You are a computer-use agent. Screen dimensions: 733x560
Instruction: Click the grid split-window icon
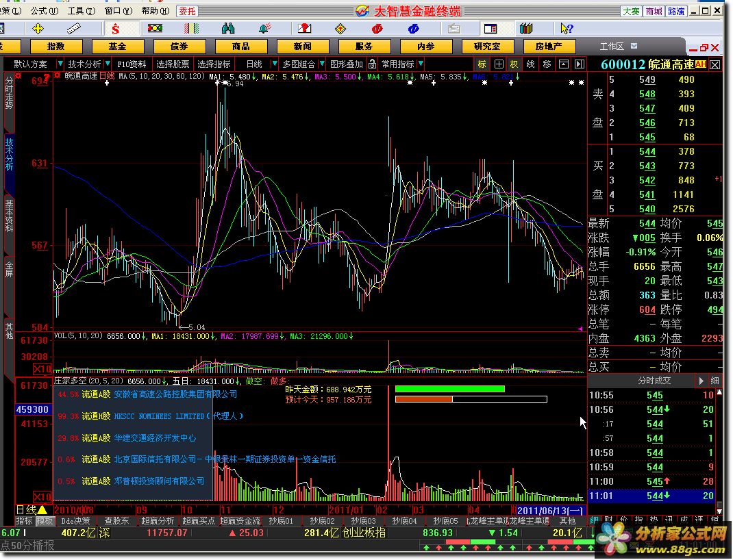[499, 64]
